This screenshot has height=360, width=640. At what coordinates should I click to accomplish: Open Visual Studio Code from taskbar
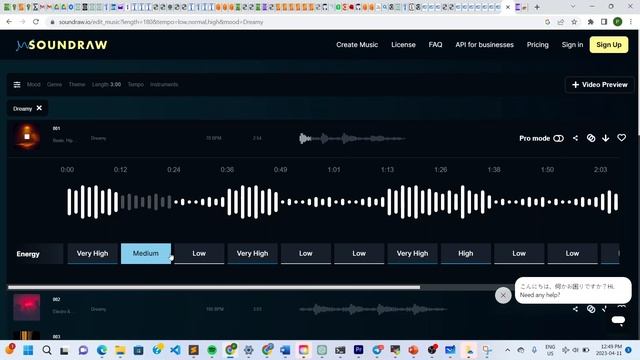coord(175,350)
